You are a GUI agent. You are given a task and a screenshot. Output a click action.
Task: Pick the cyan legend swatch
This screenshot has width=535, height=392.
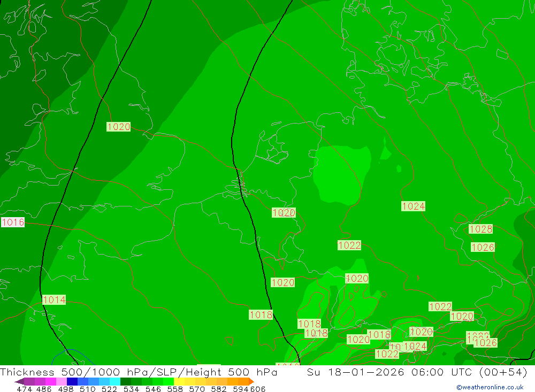click(x=115, y=381)
